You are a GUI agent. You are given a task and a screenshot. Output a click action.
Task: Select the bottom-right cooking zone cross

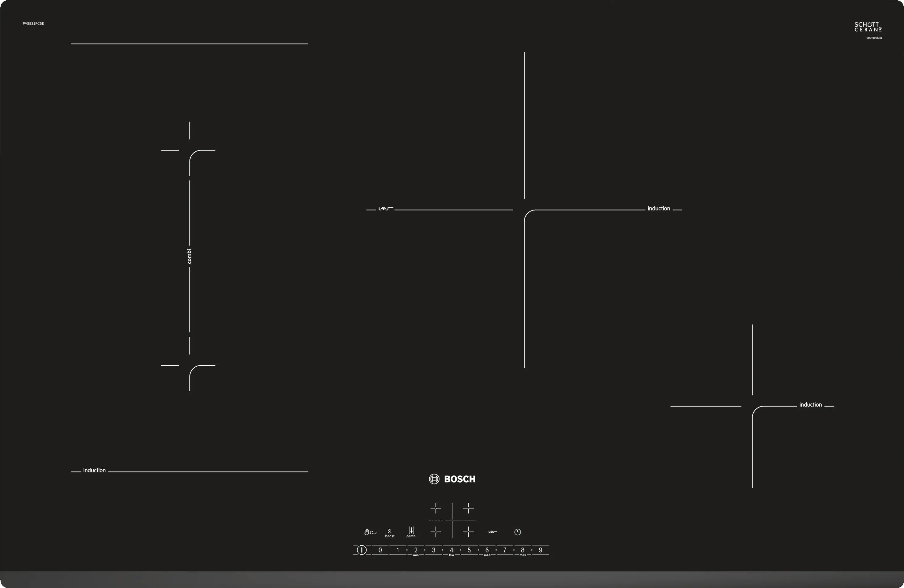[x=468, y=532]
